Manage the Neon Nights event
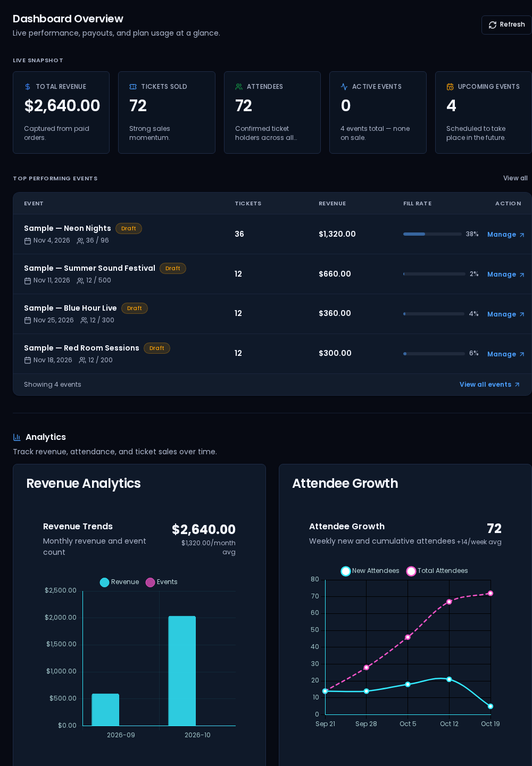The image size is (532, 766). tap(506, 235)
